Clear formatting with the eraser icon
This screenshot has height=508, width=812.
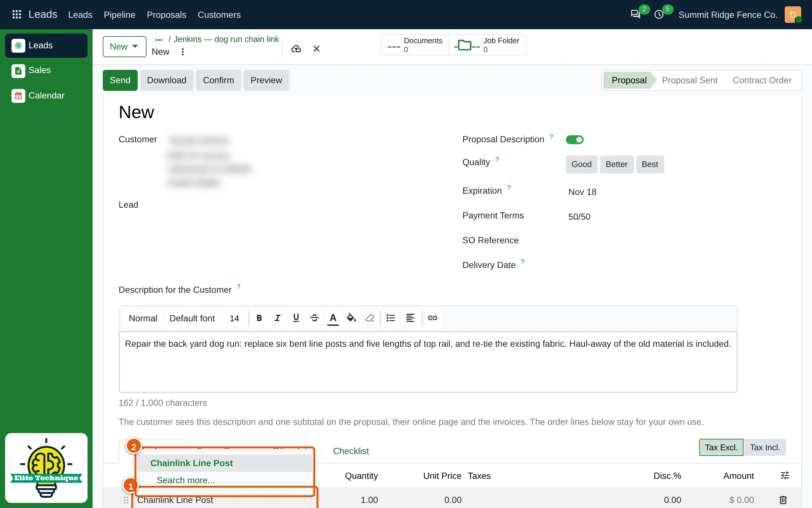point(370,318)
